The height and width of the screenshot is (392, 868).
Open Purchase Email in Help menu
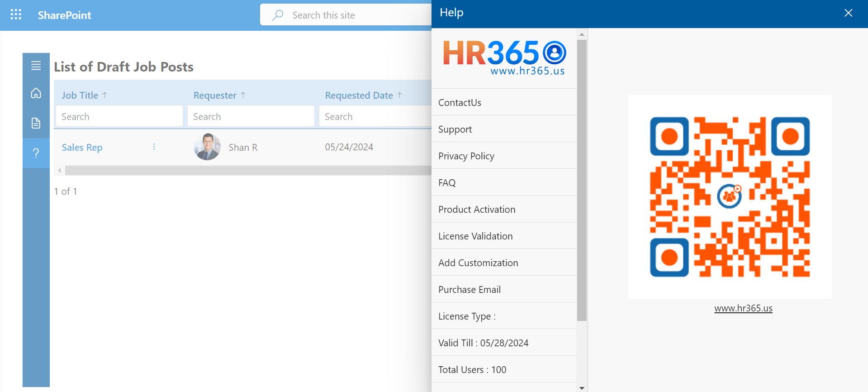pyautogui.click(x=504, y=289)
